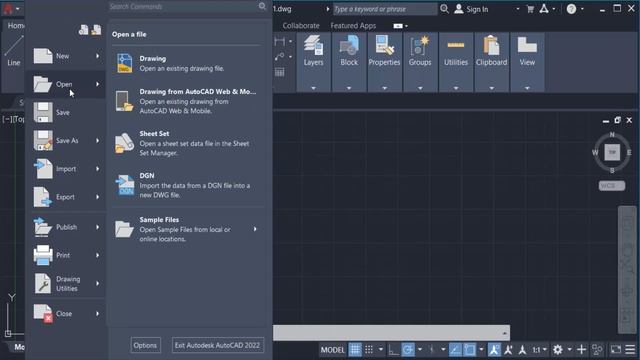The width and height of the screenshot is (640, 360).
Task: Click the Search Commands field
Action: point(182,7)
